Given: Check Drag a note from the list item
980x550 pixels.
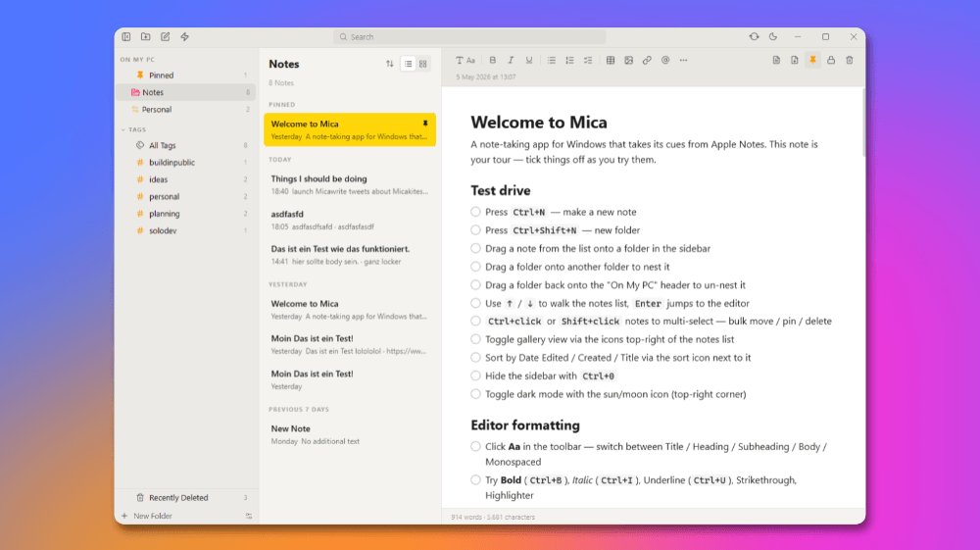Looking at the screenshot, I should pos(475,248).
